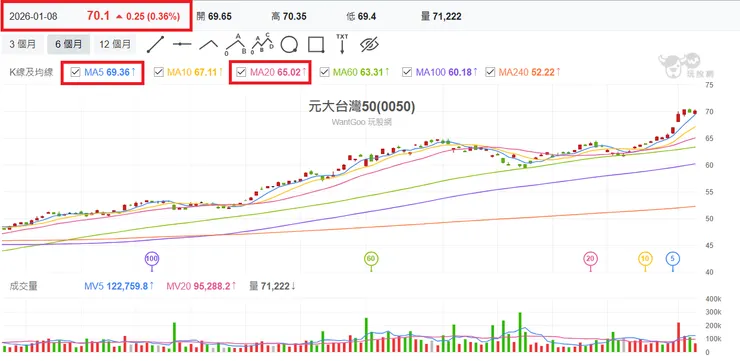Image resolution: width=740 pixels, height=361 pixels.
Task: Click the closing price 70.1
Action: coord(98,16)
